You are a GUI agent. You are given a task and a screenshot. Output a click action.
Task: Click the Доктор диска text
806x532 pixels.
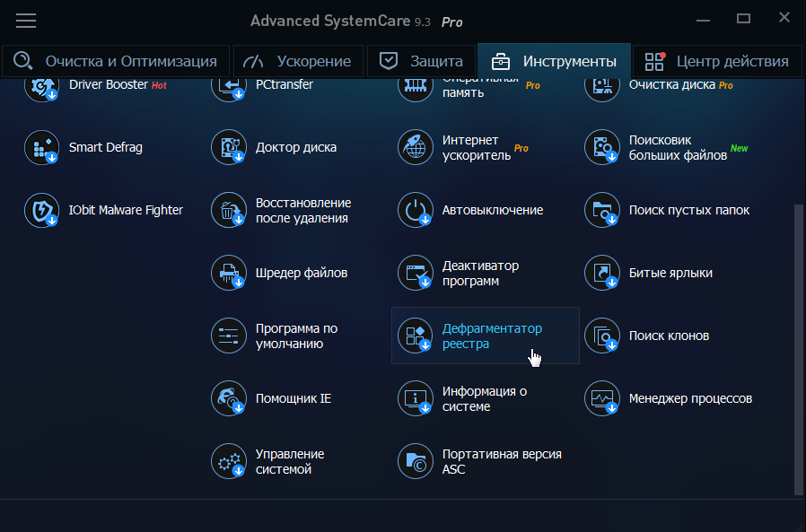(296, 147)
